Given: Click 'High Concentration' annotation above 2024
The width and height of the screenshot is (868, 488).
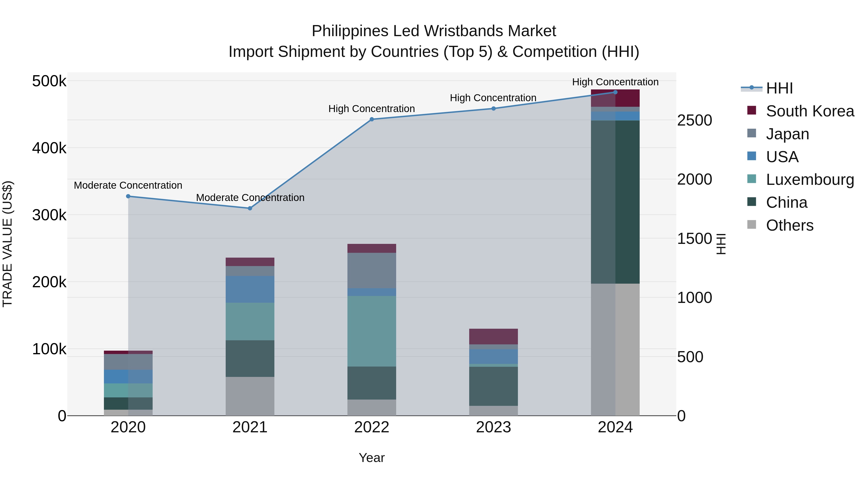Looking at the screenshot, I should pyautogui.click(x=615, y=82).
